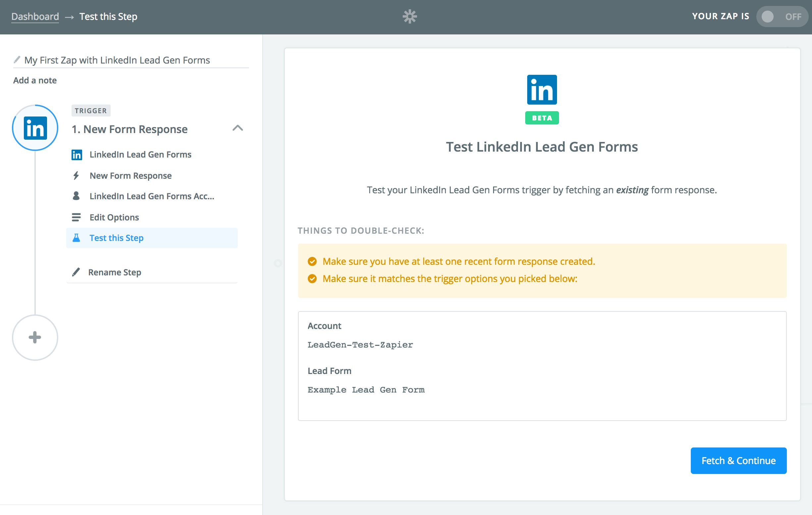Go to Dashboard breadcrumb link

[35, 17]
